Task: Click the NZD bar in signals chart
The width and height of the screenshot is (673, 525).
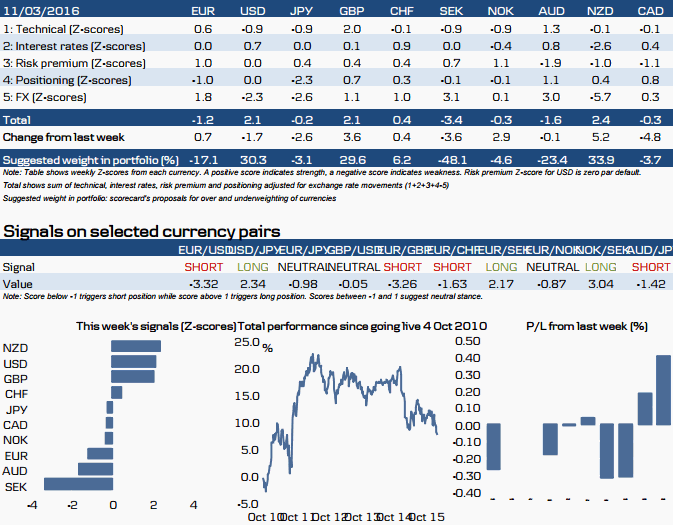Action: coord(135,347)
